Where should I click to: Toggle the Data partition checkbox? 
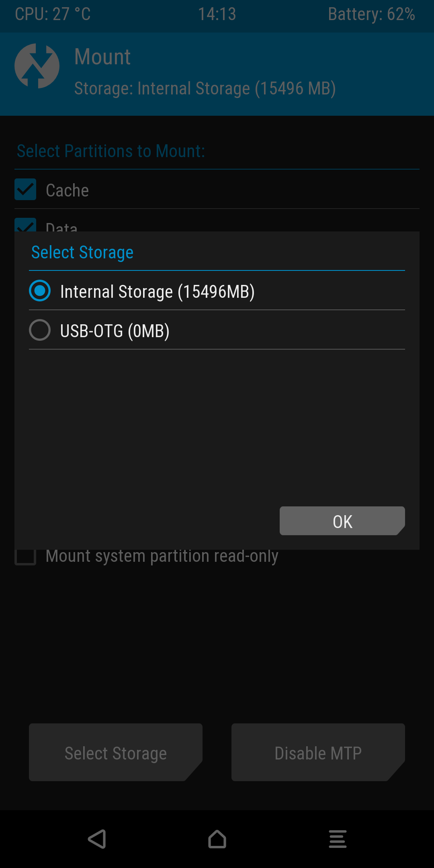point(25,225)
